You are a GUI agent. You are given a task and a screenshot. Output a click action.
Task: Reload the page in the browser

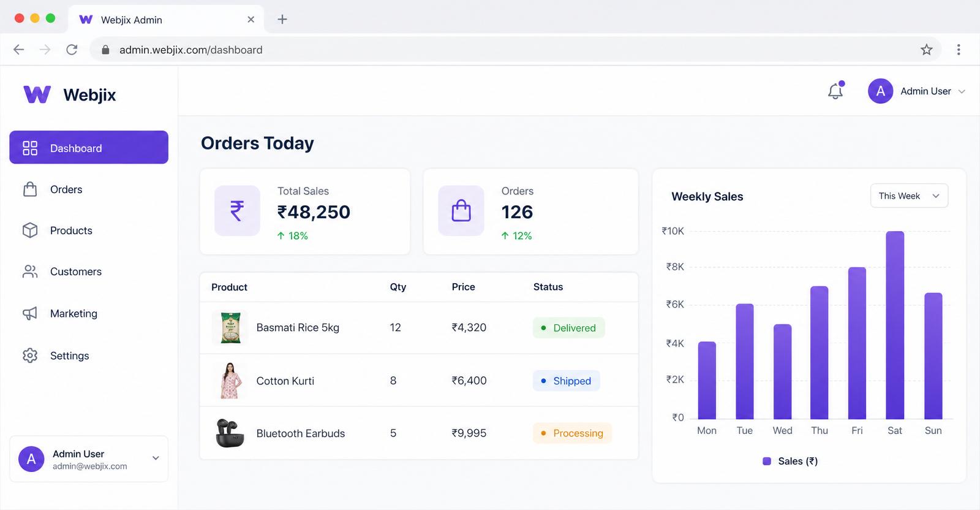coord(72,50)
